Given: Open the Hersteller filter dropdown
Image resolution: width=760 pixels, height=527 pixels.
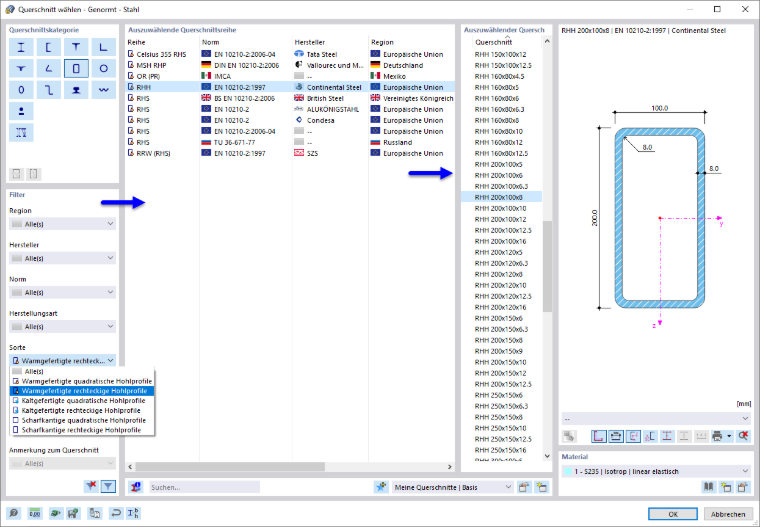Looking at the screenshot, I should (x=63, y=258).
